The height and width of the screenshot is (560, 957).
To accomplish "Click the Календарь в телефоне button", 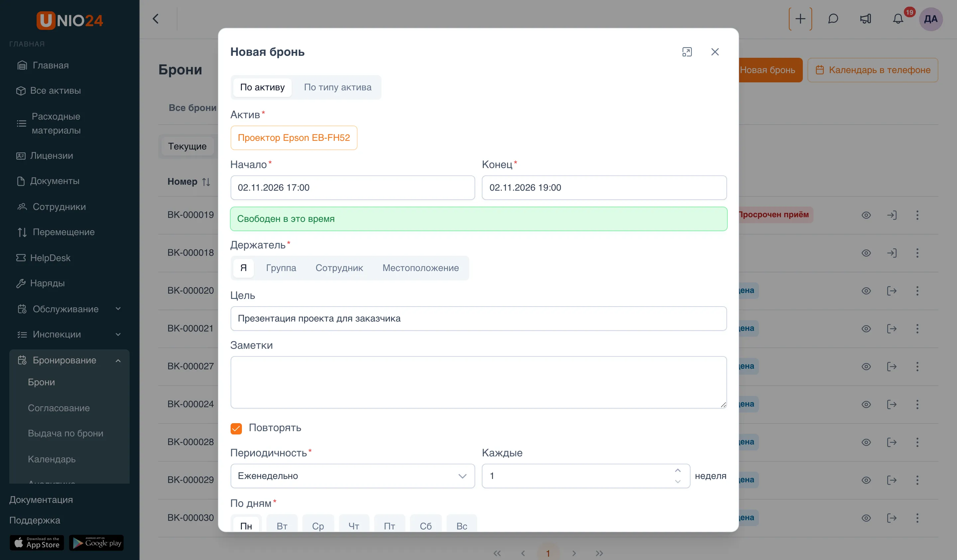I will [x=873, y=70].
